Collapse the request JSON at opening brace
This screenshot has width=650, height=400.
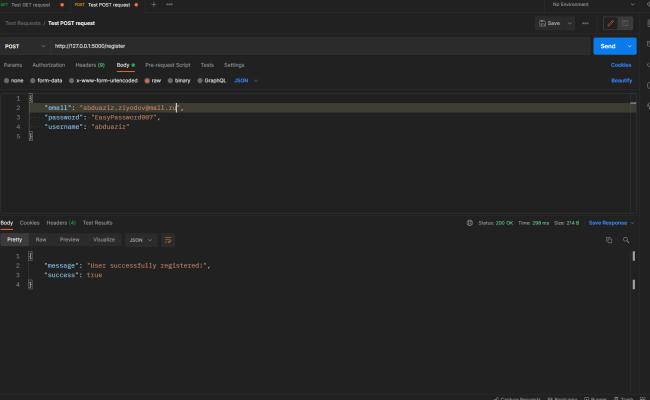[x=31, y=98]
